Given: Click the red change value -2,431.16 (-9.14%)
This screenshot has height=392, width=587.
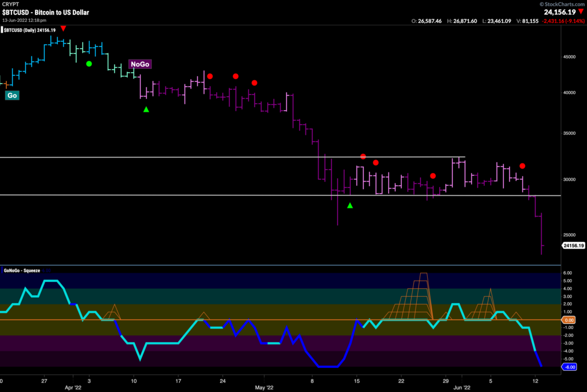Looking at the screenshot, I should (x=563, y=21).
